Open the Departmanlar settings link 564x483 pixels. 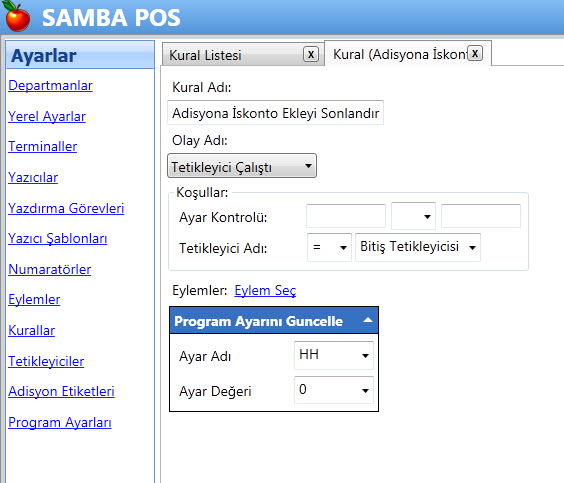[x=50, y=86]
